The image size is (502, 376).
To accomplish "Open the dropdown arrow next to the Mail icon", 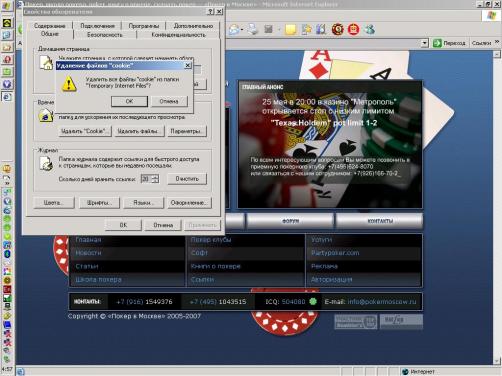I will 242,30.
